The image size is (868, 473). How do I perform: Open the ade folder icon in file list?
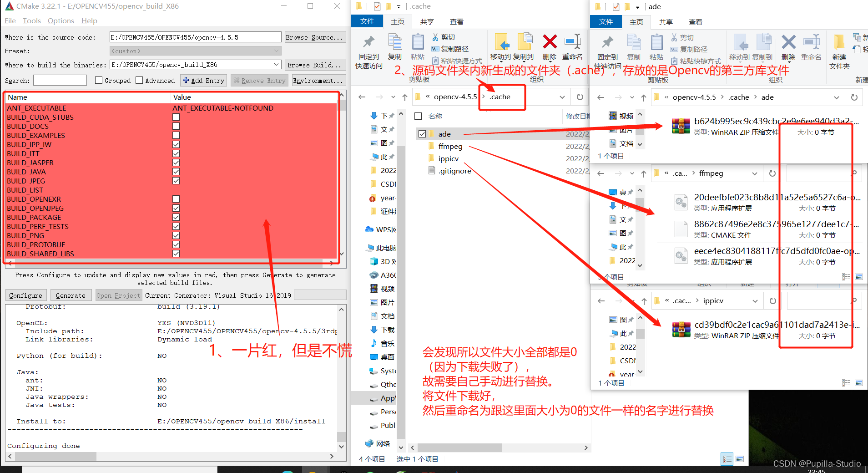pos(431,134)
